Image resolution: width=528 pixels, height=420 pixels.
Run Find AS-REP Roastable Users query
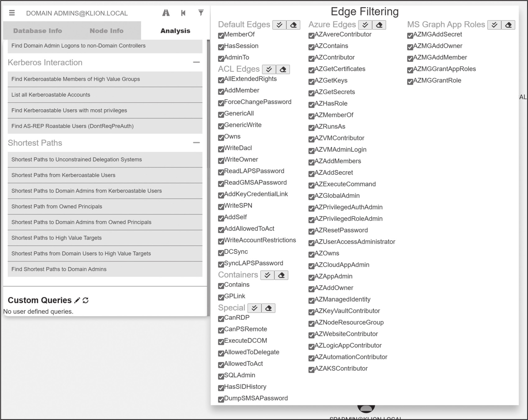105,126
